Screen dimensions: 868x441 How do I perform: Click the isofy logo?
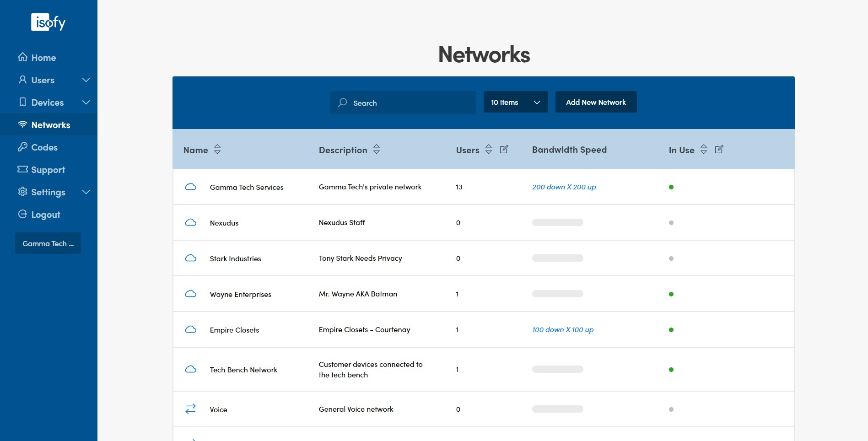(48, 22)
